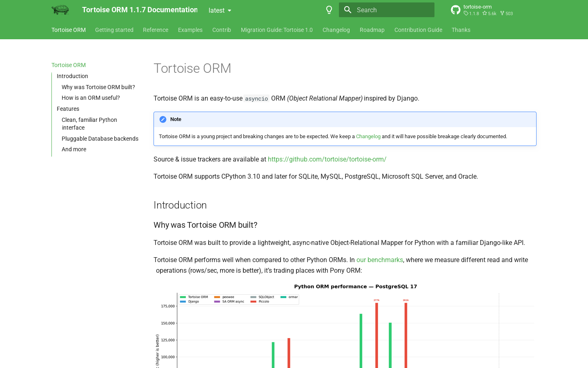This screenshot has width=588, height=368.
Task: Open the GitHub icon for tortoise-orm
Action: coord(456,10)
